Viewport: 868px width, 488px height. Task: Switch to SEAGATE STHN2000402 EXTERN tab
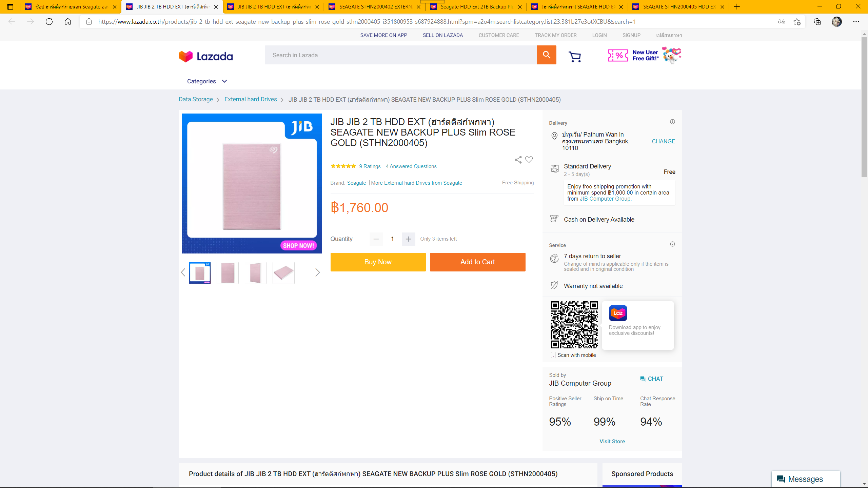(375, 7)
